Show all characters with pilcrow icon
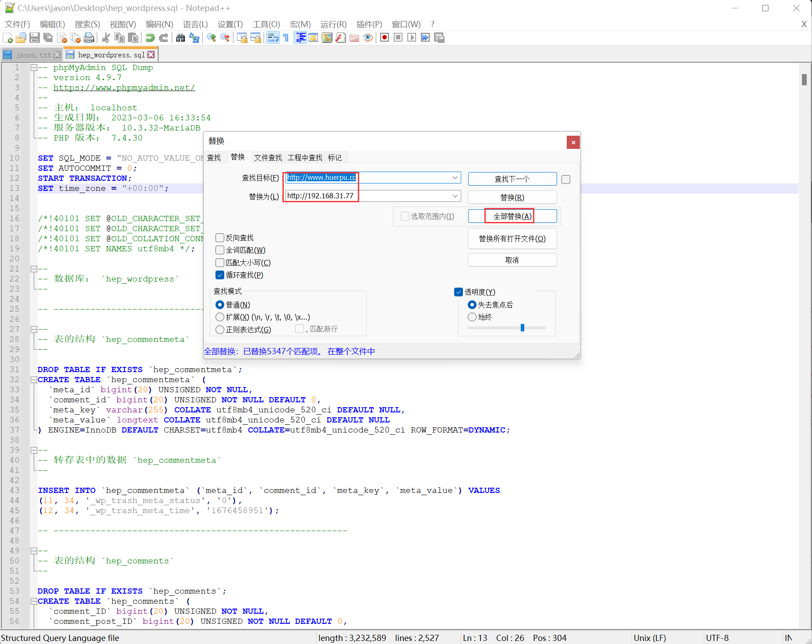This screenshot has width=812, height=644. pos(286,38)
